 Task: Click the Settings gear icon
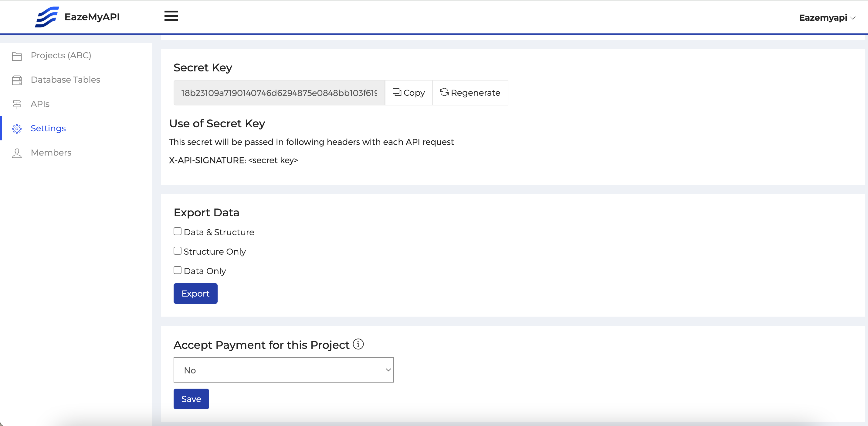click(x=17, y=129)
